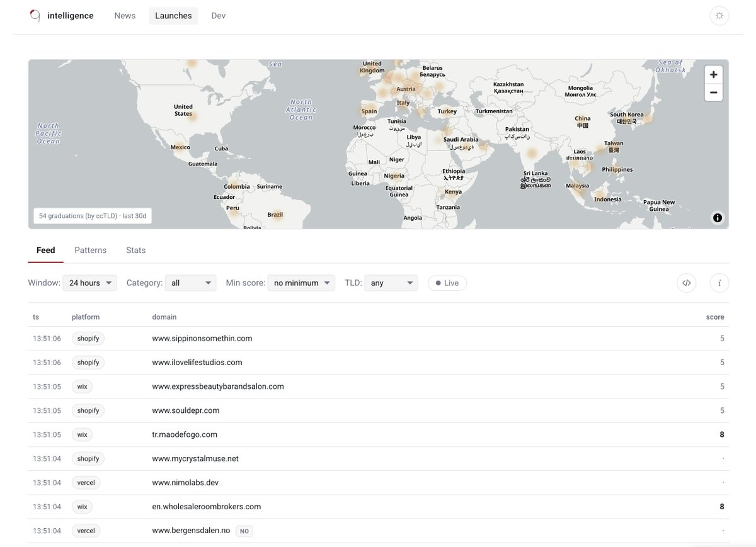This screenshot has width=756, height=547.
Task: Click the intelligence brand name link
Action: pos(71,16)
